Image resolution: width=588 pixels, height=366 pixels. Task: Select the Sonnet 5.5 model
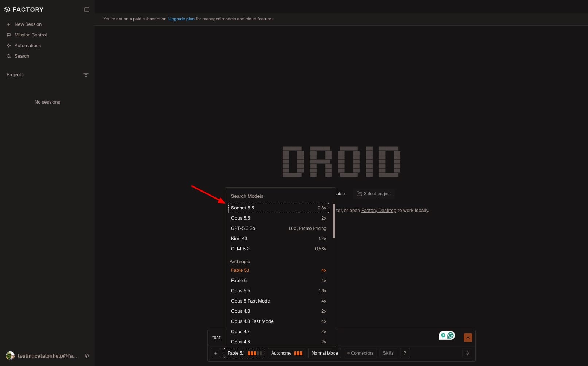click(x=279, y=208)
